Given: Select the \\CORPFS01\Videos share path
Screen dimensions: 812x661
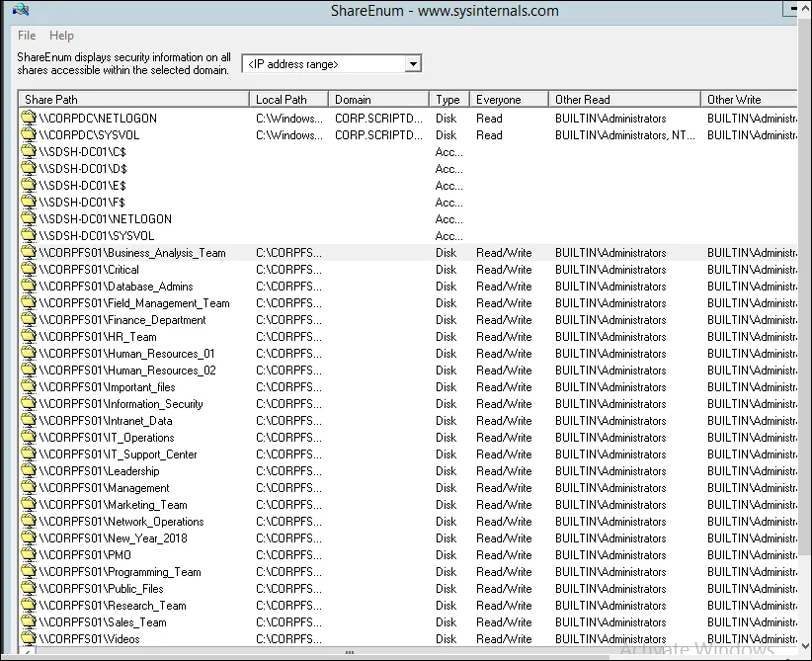Looking at the screenshot, I should pos(90,638).
